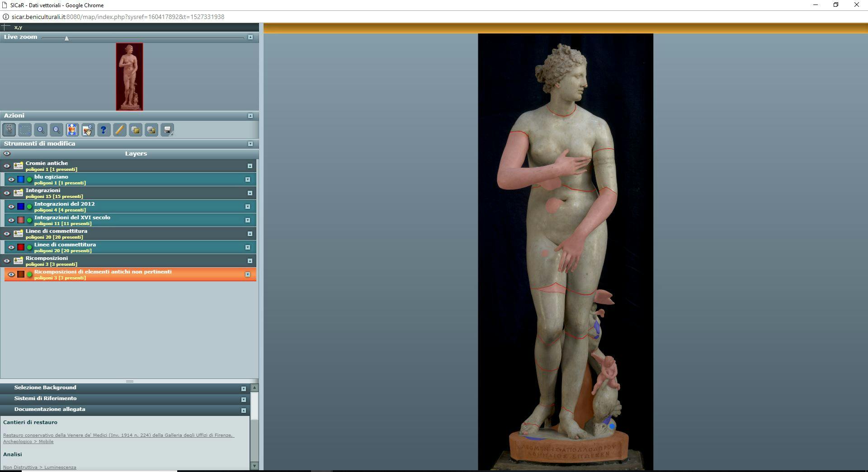
Task: Hide the Linee di commettitura group
Action: tap(7, 234)
